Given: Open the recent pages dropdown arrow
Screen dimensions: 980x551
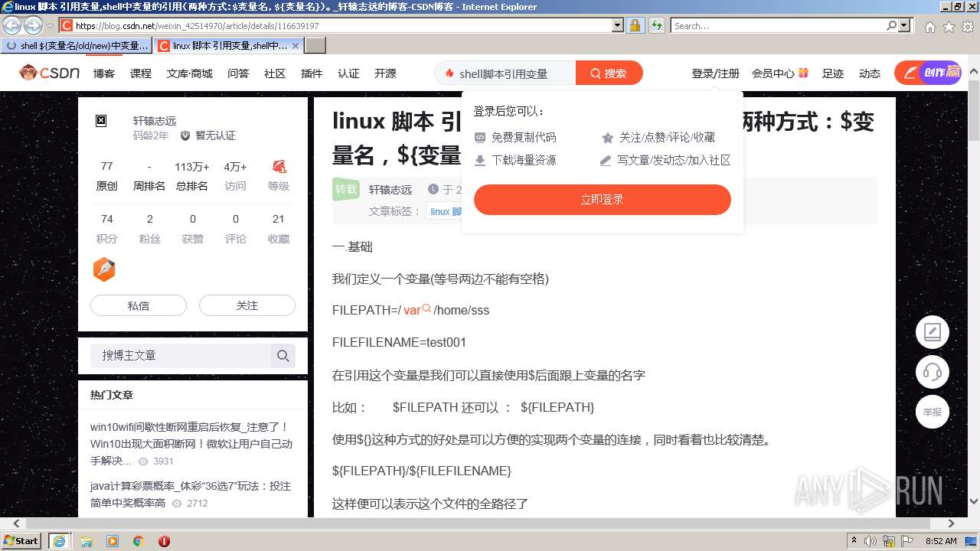Looking at the screenshot, I should [x=50, y=26].
